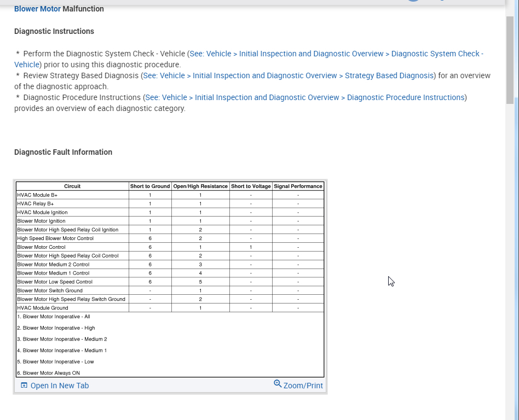Viewport: 519px width, 420px height.
Task: Click the 'Circuit' column header
Action: point(72,186)
